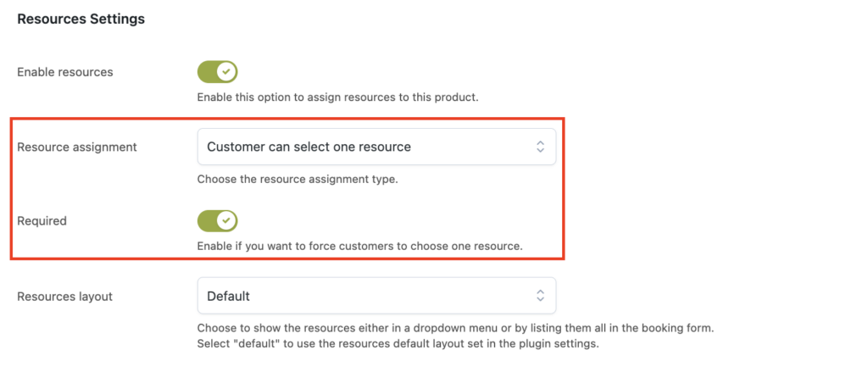
Task: Disable the Enable resources toggle
Action: (x=218, y=72)
